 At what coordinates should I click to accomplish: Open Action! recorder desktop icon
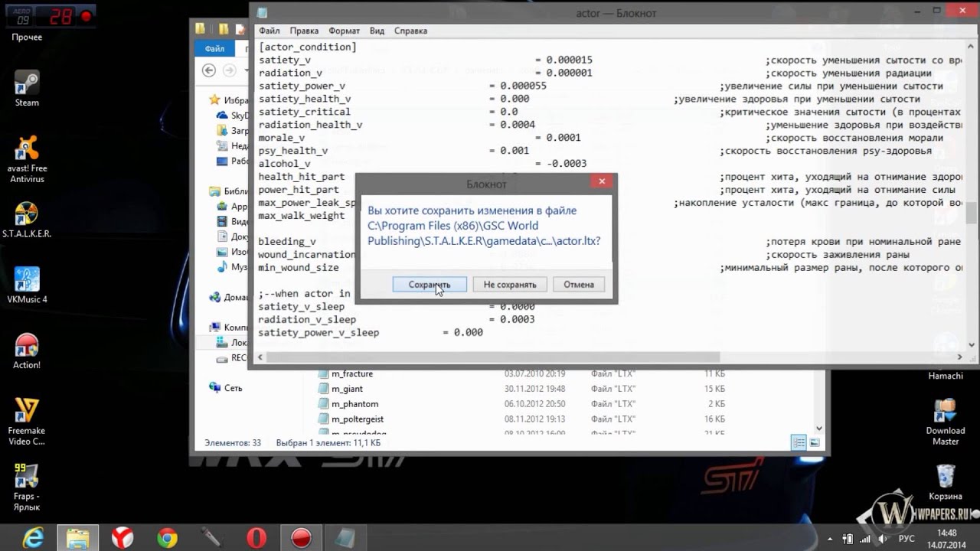click(x=27, y=351)
